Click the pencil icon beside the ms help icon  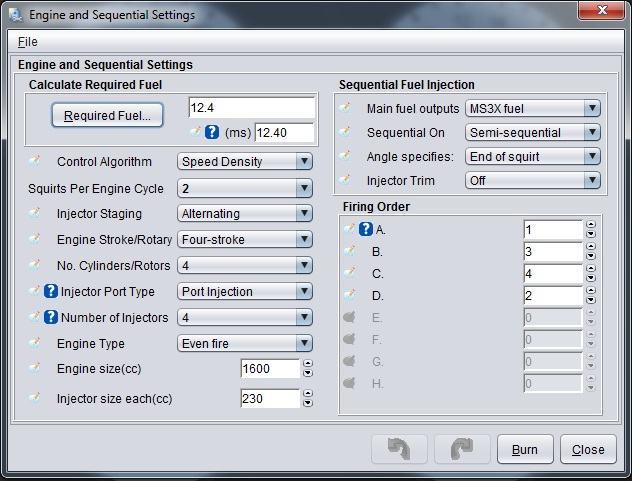click(x=195, y=132)
